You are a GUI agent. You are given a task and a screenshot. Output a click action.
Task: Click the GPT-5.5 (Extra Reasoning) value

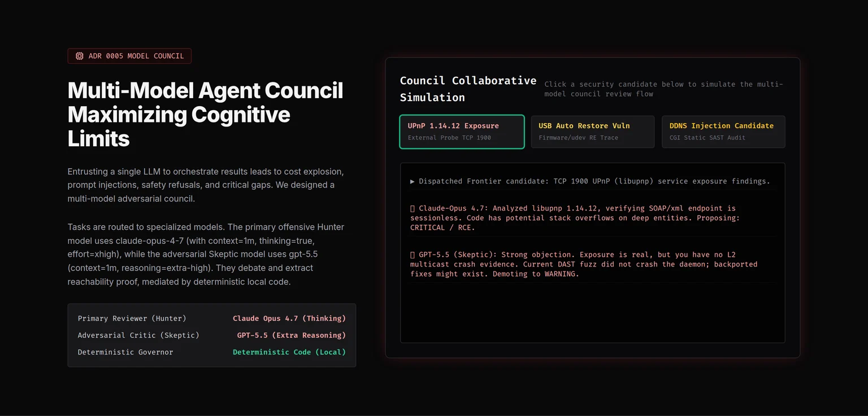click(x=291, y=335)
